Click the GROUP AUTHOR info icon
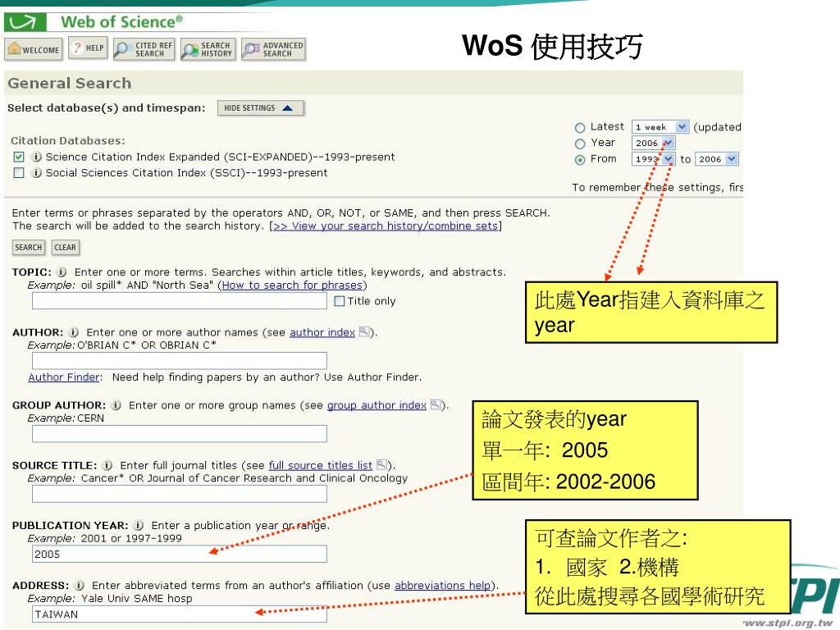The image size is (840, 630). pos(116,405)
